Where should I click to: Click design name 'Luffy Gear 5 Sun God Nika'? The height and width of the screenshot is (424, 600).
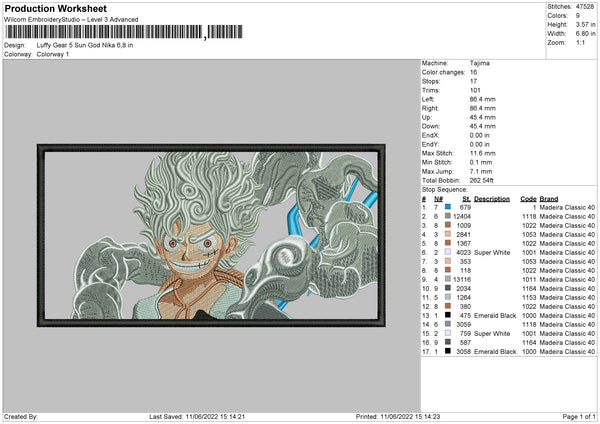[85, 45]
